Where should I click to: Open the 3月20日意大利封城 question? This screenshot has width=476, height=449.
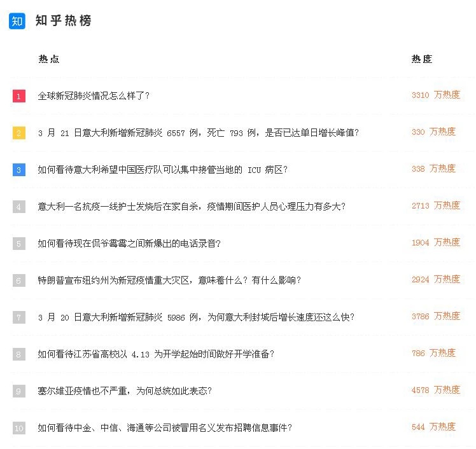(196, 317)
